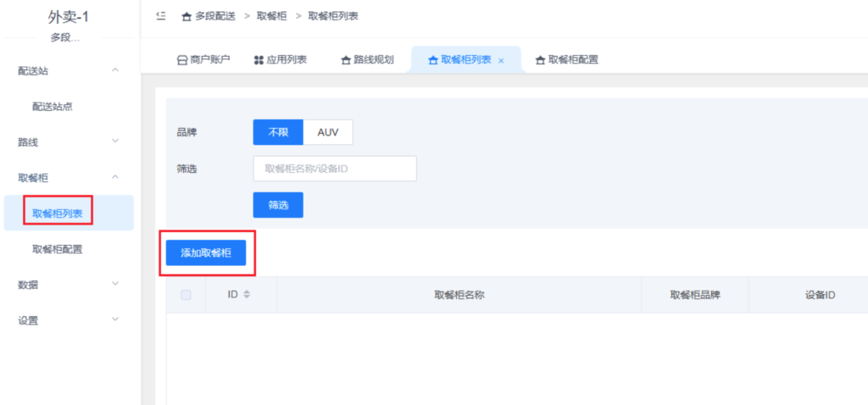Click the blue 筛选 button
Viewport: 868px width, 405px height.
click(x=278, y=205)
